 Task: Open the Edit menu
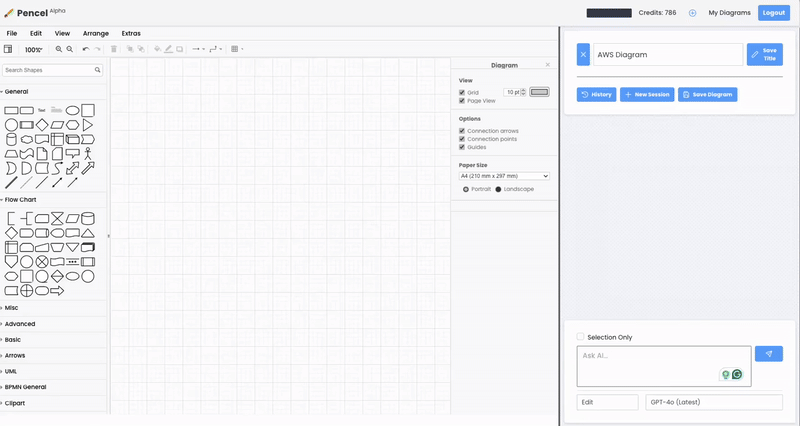[36, 33]
